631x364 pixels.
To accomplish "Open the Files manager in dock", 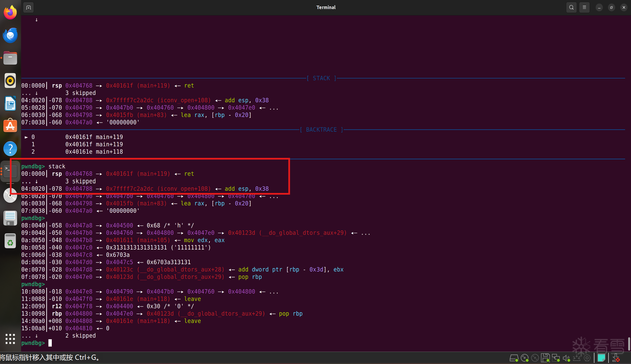I will (x=10, y=58).
